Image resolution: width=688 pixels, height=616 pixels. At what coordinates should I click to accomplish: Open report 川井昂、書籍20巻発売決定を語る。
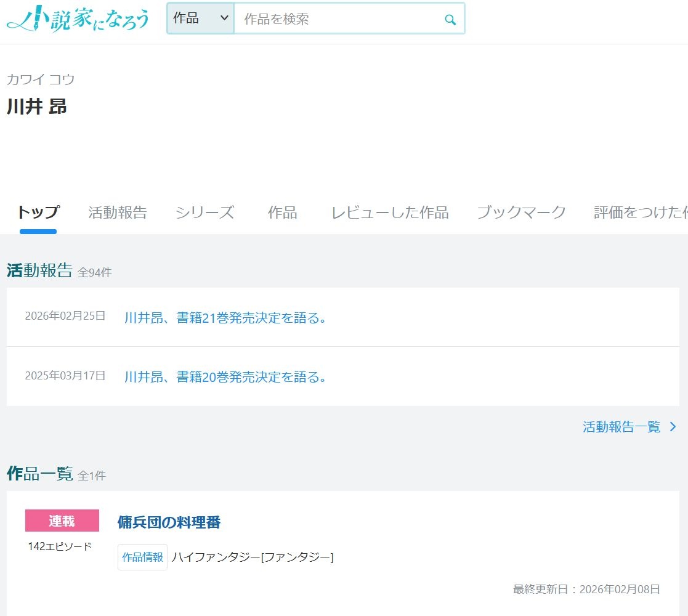tap(225, 377)
